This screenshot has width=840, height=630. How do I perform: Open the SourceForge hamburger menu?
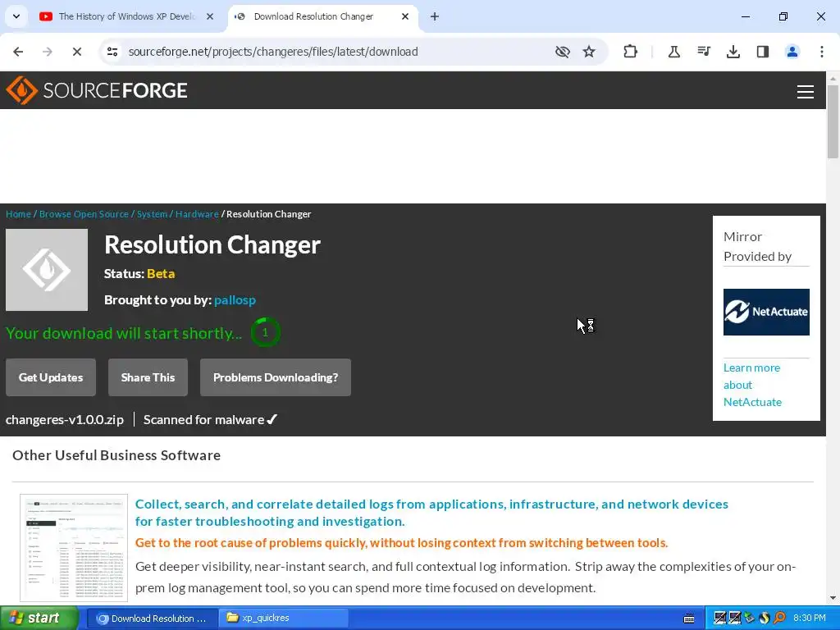click(806, 92)
